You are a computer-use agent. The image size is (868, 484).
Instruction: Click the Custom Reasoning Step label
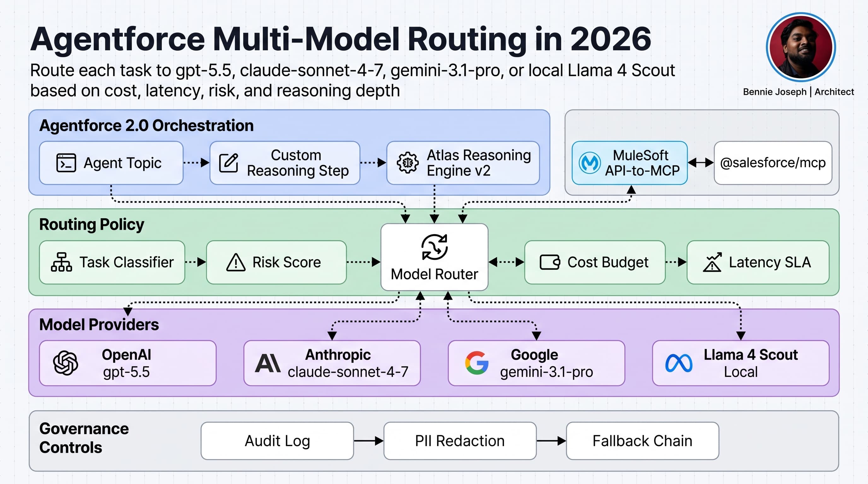click(x=298, y=163)
